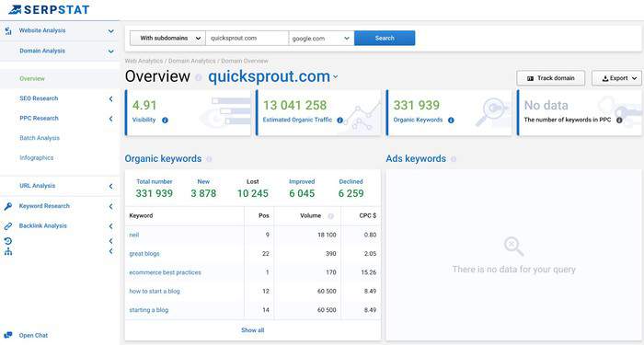The width and height of the screenshot is (644, 345).
Task: Click info icon beside Overview heading
Action: coord(199,77)
